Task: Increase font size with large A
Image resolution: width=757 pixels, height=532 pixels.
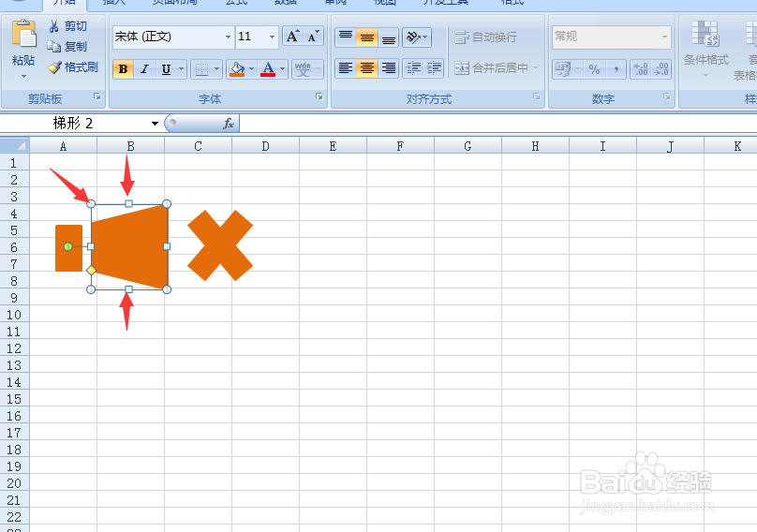Action: [292, 37]
